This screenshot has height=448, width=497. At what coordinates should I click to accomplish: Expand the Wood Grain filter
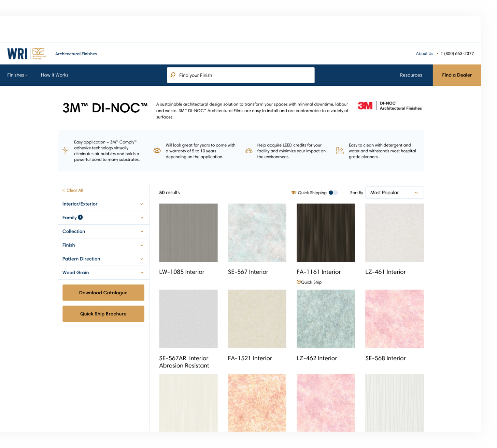(103, 272)
